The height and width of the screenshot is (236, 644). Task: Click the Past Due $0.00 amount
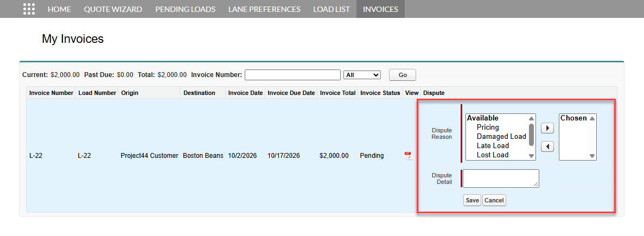pos(125,75)
